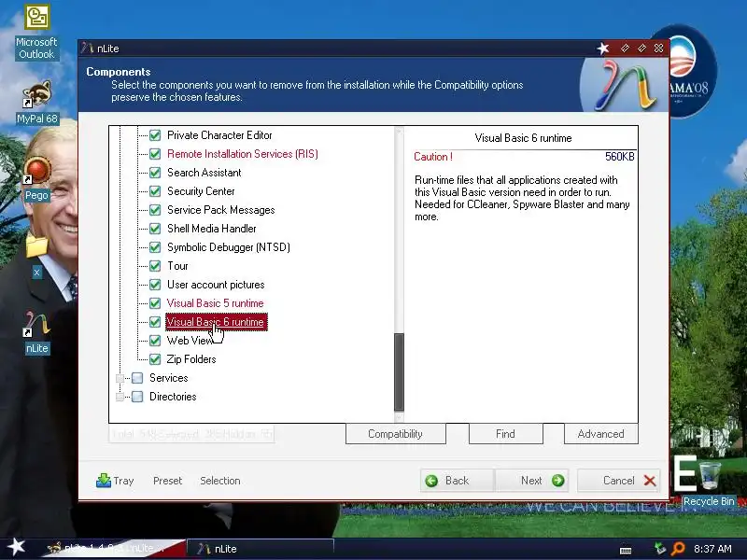Uncheck the Tour component
Viewport: 747px width, 560px height.
[155, 266]
